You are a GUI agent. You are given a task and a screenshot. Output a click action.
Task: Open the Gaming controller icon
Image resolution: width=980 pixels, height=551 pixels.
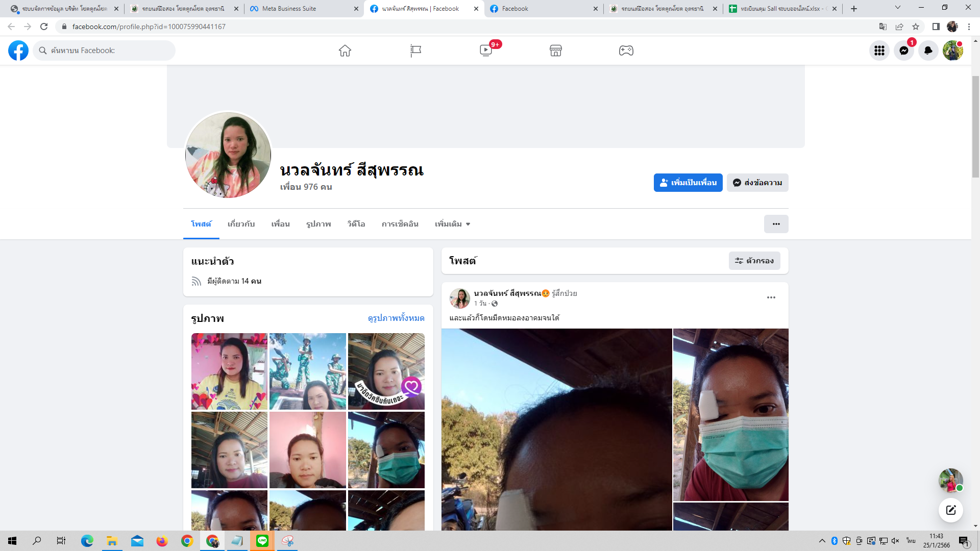point(626,51)
